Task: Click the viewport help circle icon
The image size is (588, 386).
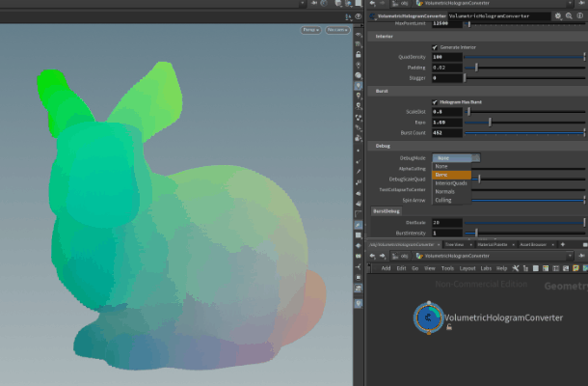Action: pyautogui.click(x=359, y=16)
